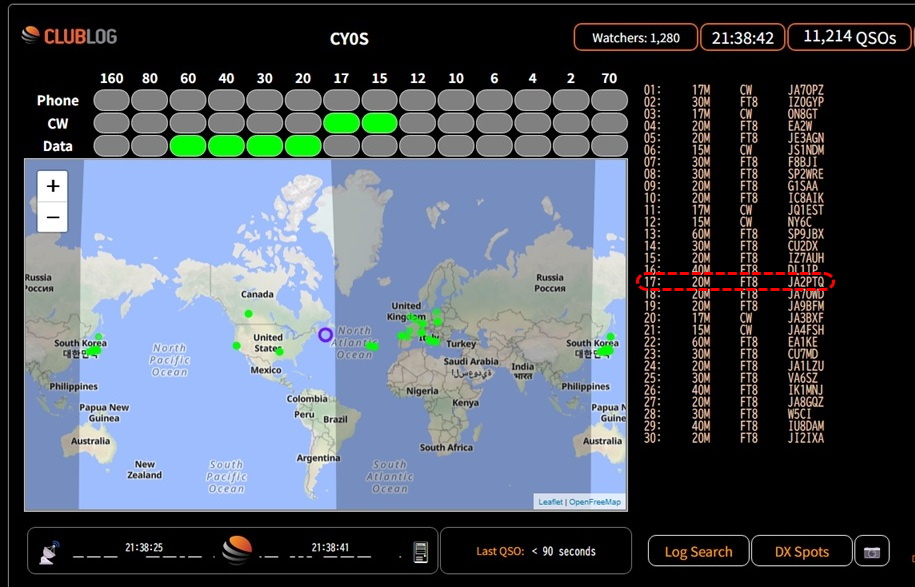
Task: Select the CW 17m band indicator
Action: (341, 123)
